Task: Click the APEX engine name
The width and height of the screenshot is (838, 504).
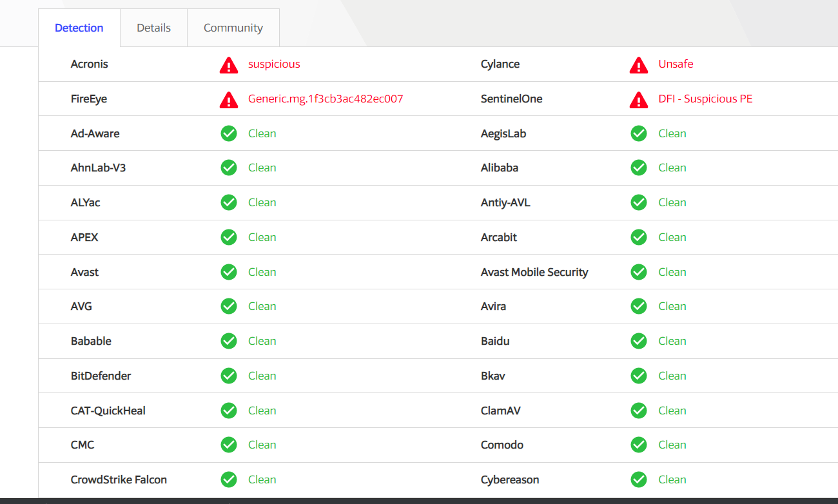Action: click(x=84, y=237)
